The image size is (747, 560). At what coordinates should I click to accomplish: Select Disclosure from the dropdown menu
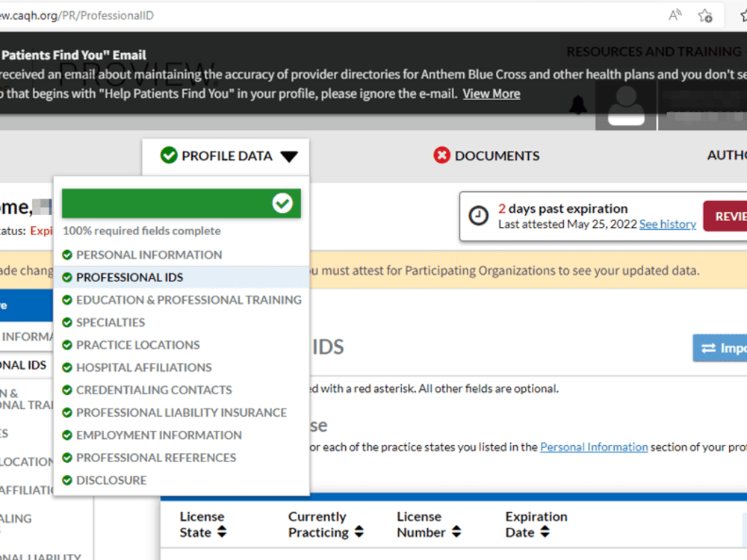[111, 480]
